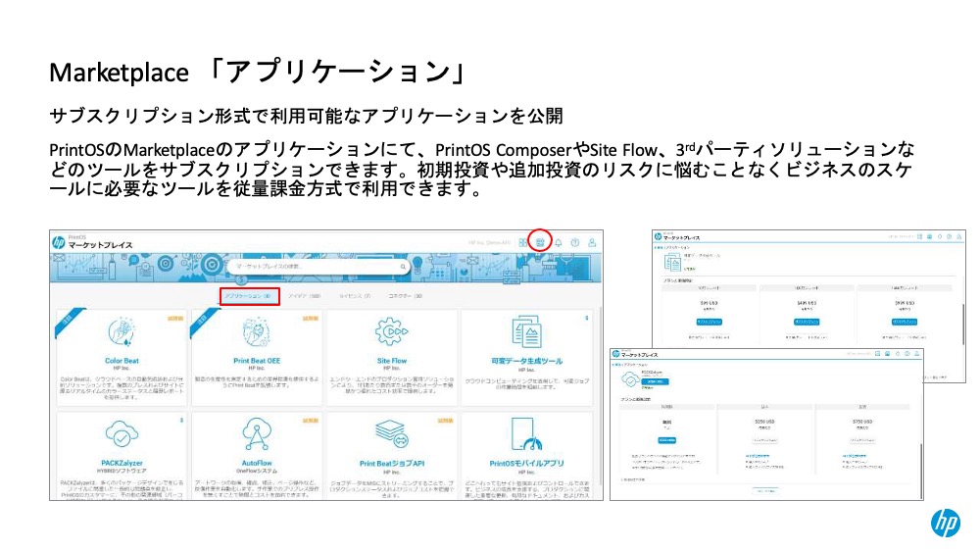This screenshot has height=552, width=980.
Task: Open the PACKZalyzer title link
Action: click(x=122, y=463)
